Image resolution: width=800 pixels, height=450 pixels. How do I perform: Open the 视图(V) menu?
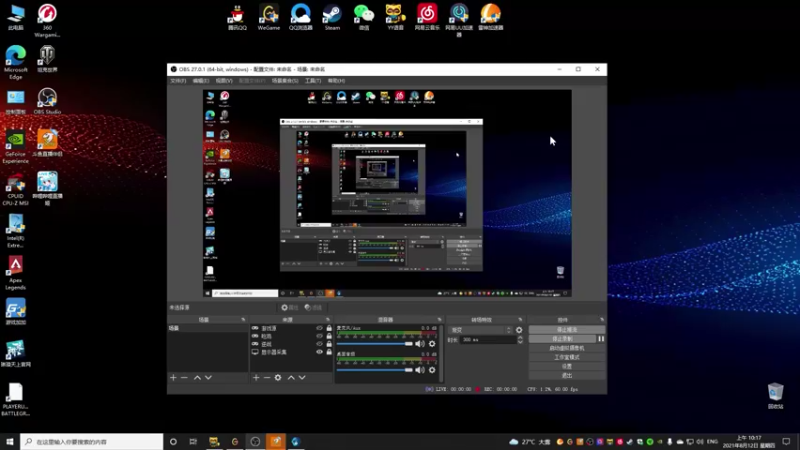click(223, 81)
